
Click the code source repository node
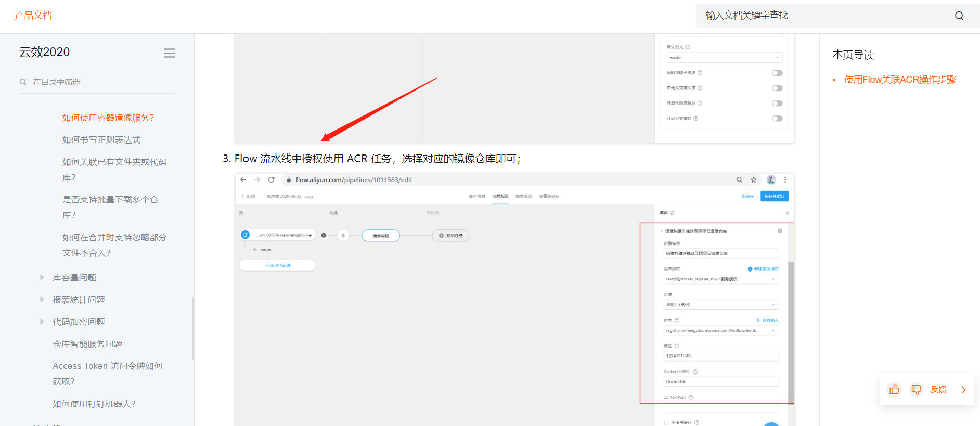click(277, 235)
